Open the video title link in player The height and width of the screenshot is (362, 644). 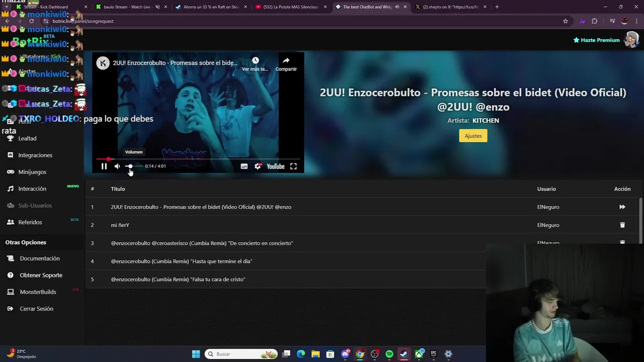pyautogui.click(x=175, y=63)
